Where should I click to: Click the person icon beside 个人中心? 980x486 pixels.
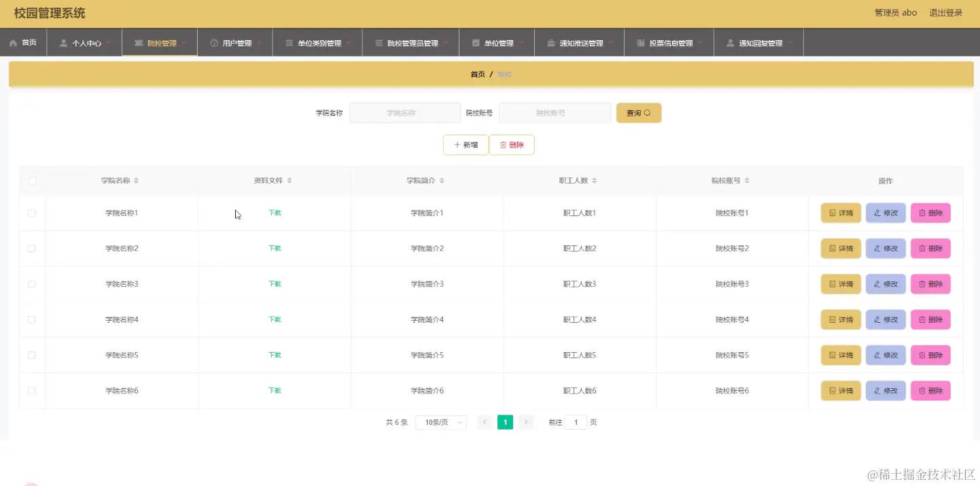64,43
